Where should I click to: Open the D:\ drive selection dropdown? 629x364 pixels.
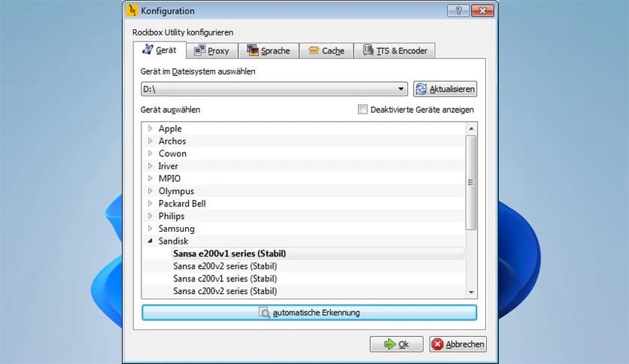tap(274, 89)
